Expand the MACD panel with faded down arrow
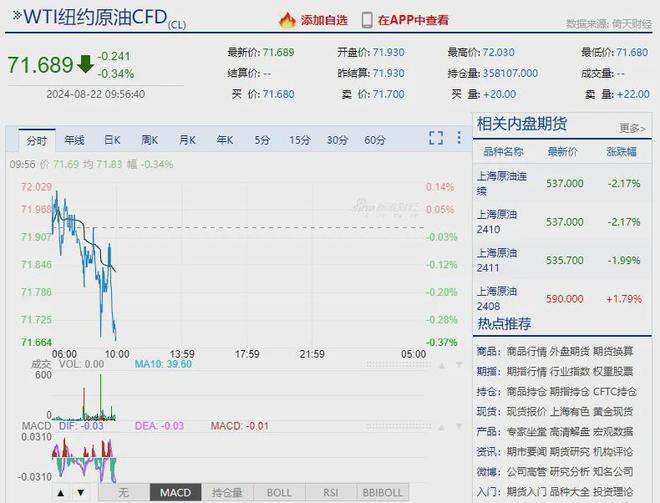660x503 pixels. (459, 427)
